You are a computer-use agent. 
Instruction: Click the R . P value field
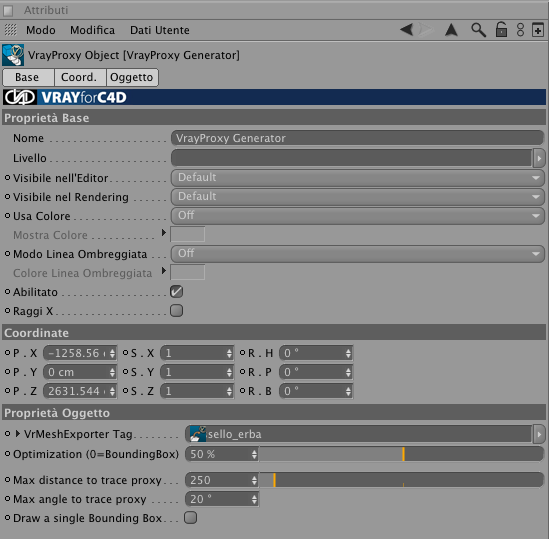312,372
